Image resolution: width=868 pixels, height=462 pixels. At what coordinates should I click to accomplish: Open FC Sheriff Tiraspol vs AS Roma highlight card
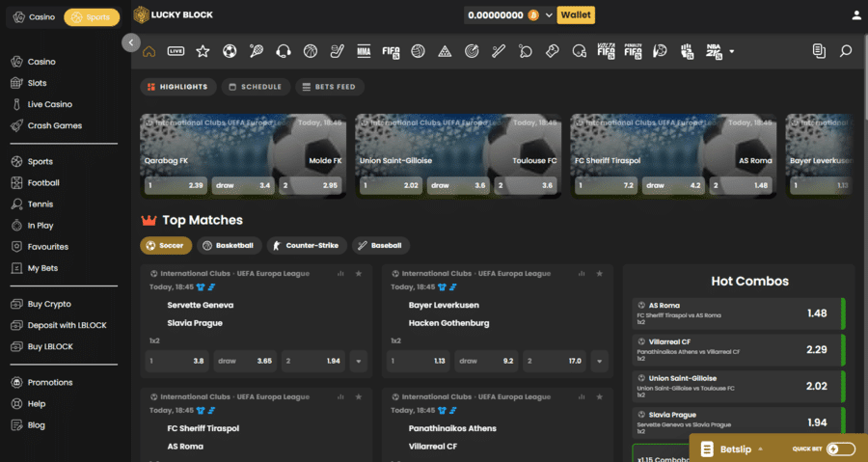coord(673,156)
